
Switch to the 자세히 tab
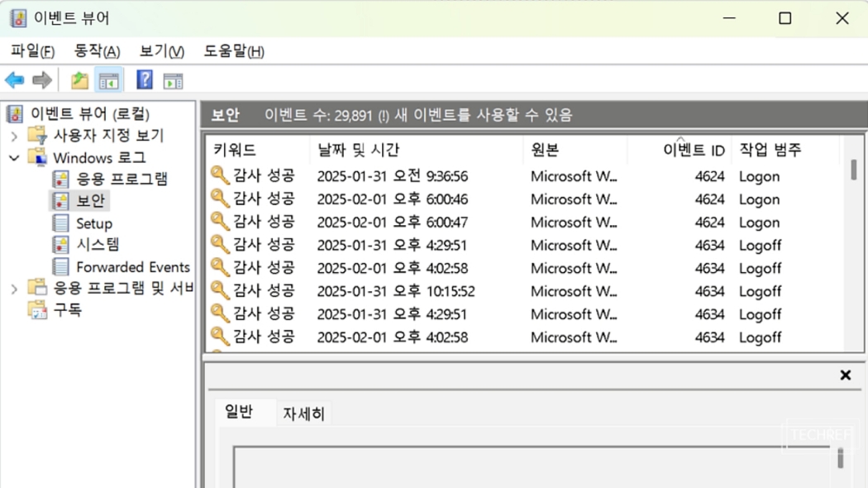[x=304, y=414]
